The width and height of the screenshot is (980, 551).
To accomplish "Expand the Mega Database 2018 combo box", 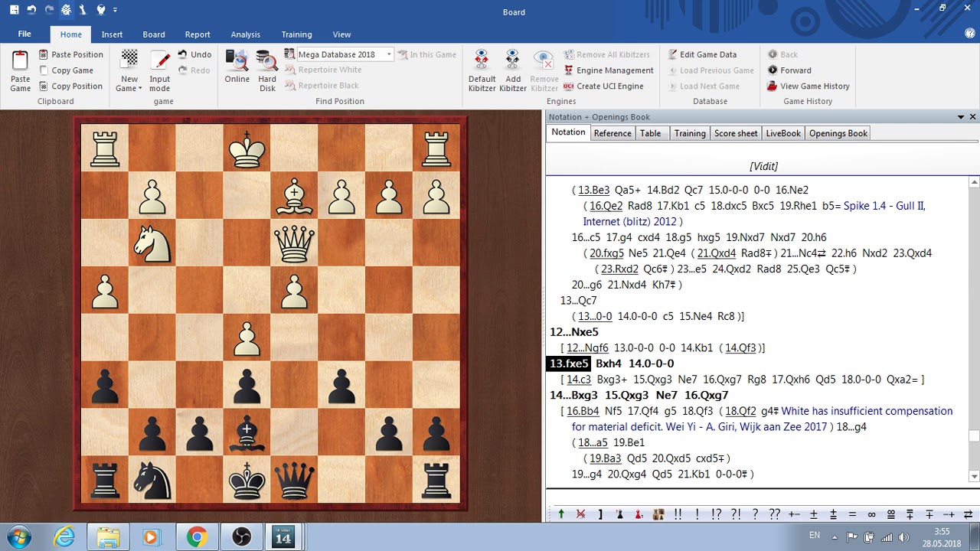I will pyautogui.click(x=389, y=54).
